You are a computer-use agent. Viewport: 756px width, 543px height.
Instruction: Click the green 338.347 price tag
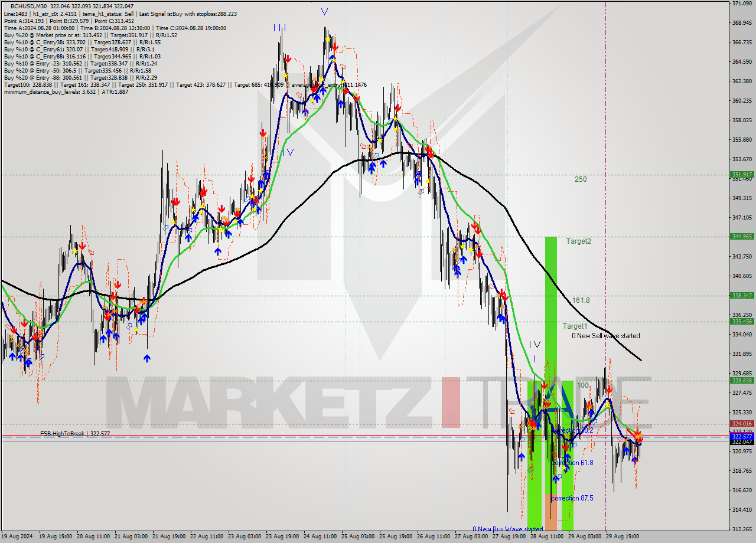[x=742, y=296]
